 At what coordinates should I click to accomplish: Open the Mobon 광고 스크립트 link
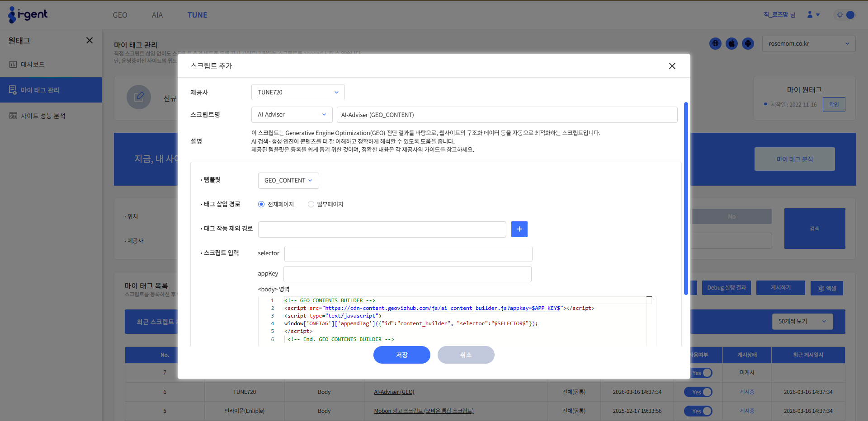pyautogui.click(x=424, y=411)
